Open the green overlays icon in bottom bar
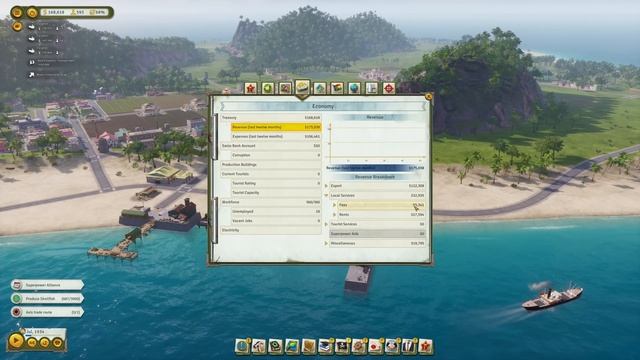 276,346
